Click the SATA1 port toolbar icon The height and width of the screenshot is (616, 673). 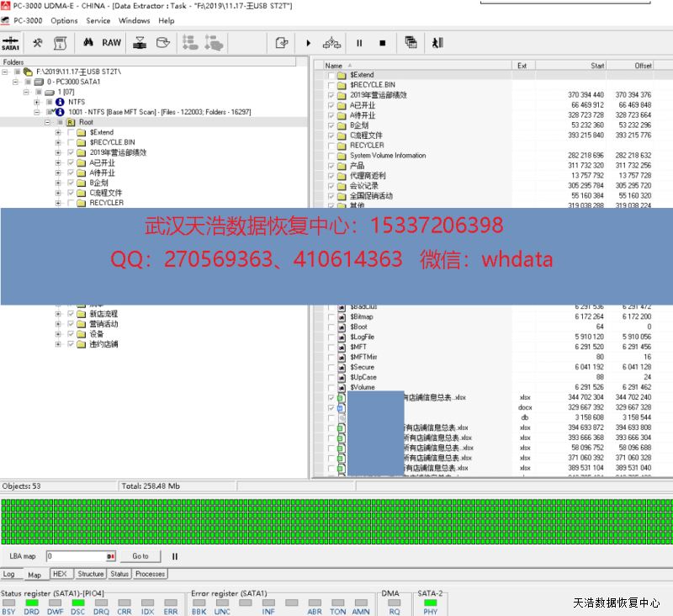pyautogui.click(x=11, y=43)
